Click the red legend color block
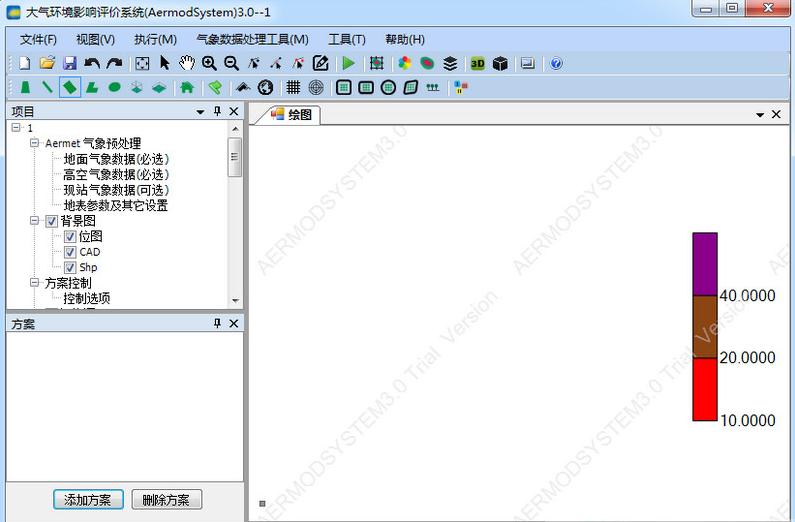The image size is (795, 522). 705,390
